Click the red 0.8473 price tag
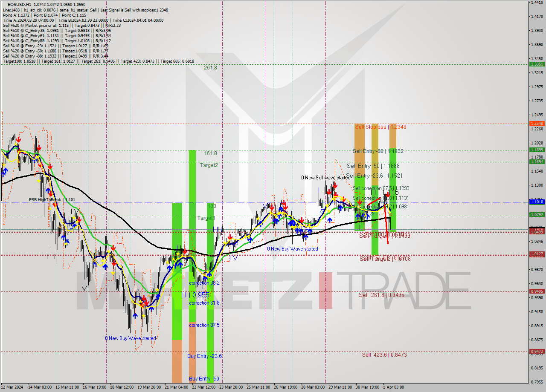The width and height of the screenshot is (546, 392). [537, 352]
